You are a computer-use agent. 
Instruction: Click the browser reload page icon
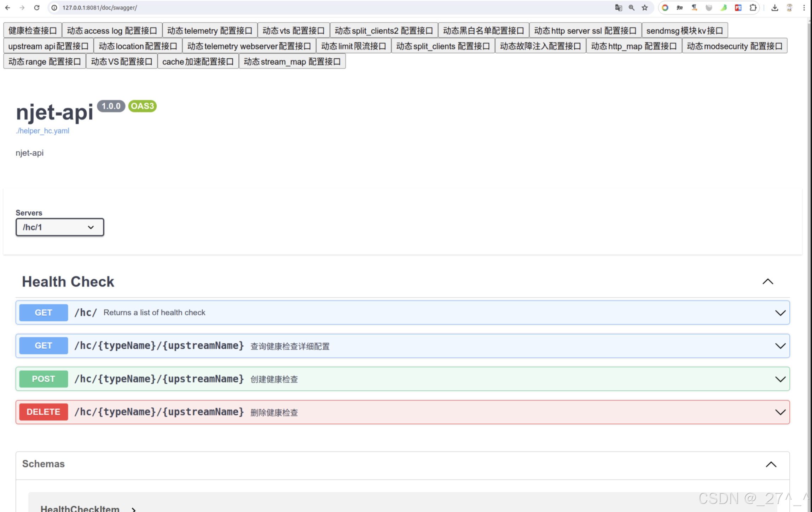(37, 7)
